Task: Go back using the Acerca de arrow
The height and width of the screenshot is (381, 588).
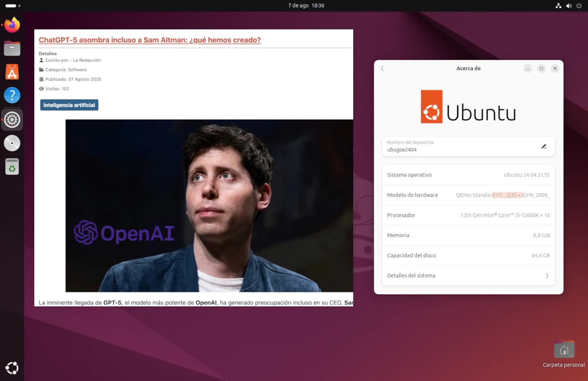Action: 382,69
